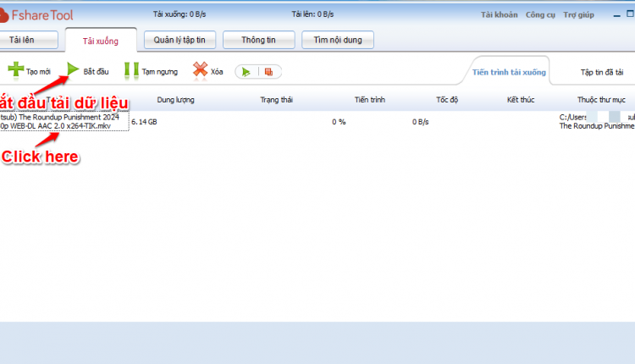Open the Tìm nội dung tab
This screenshot has width=635, height=364.
coord(338,40)
